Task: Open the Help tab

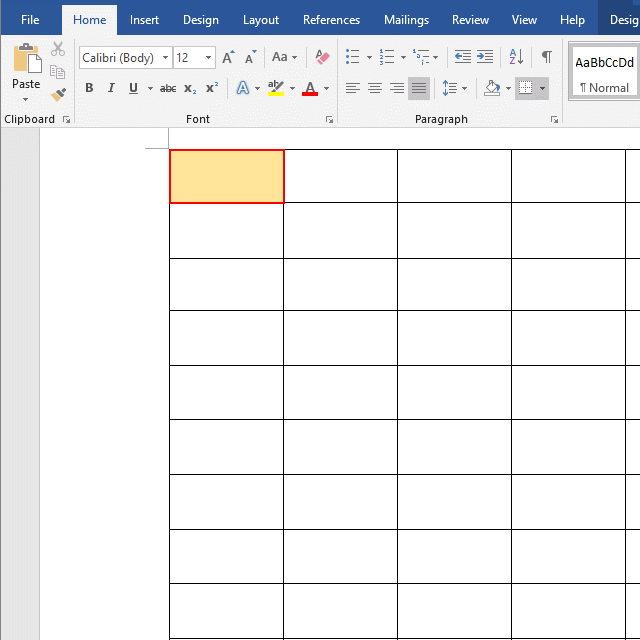Action: click(x=572, y=20)
